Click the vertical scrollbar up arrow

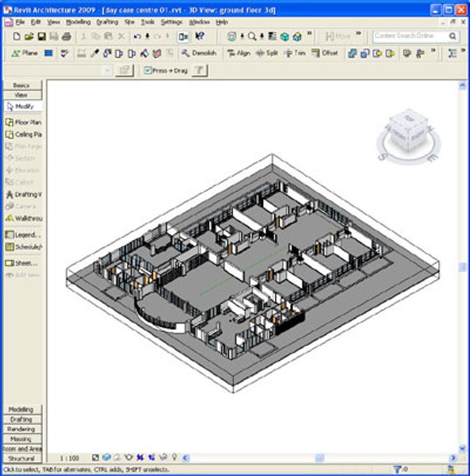tap(462, 86)
